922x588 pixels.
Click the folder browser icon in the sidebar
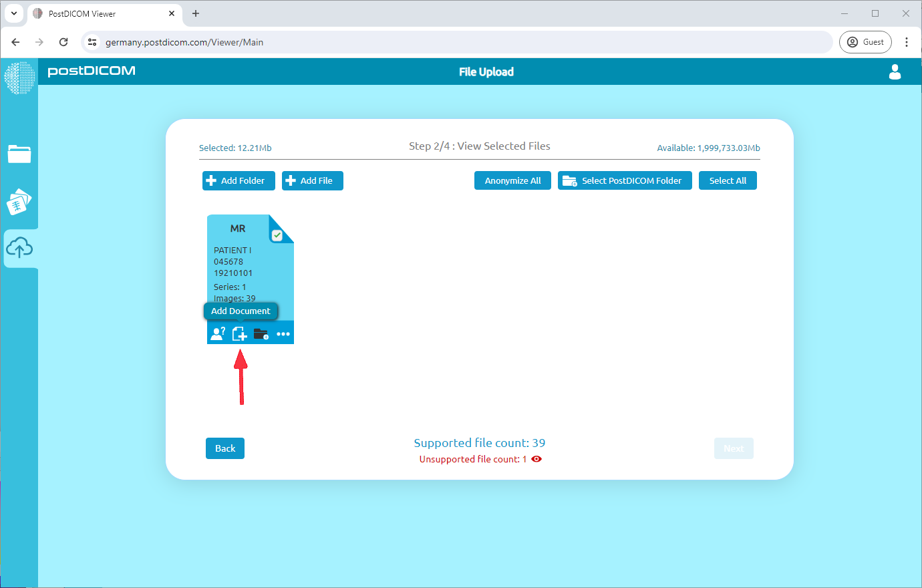19,154
